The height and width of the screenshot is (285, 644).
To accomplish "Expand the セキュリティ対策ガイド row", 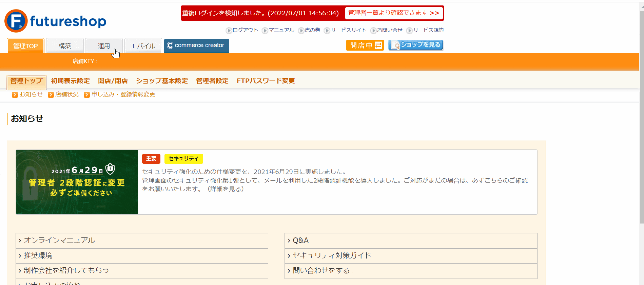I will point(411,256).
